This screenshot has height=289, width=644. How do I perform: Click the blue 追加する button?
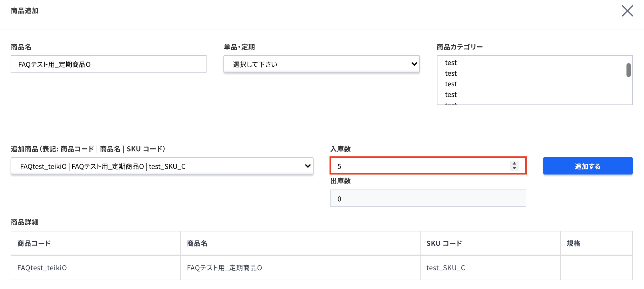tap(588, 166)
